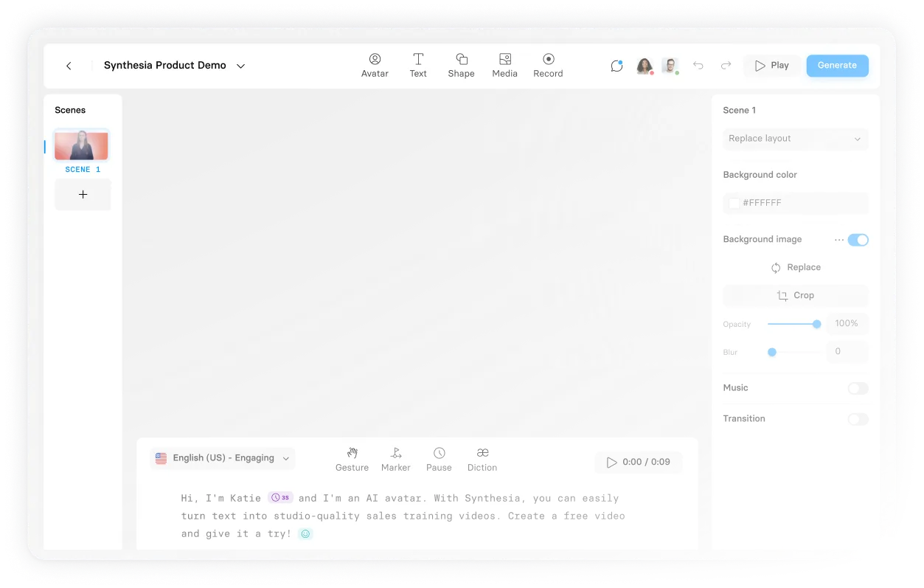Crop the background image
This screenshot has height=588, width=924.
coord(796,296)
